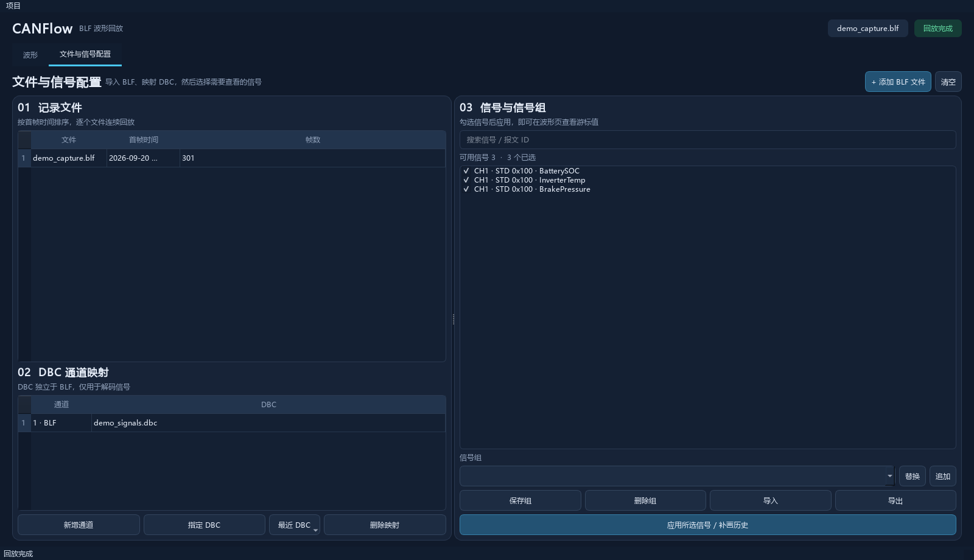Click the 删除组 button
Image resolution: width=974 pixels, height=560 pixels.
click(645, 500)
